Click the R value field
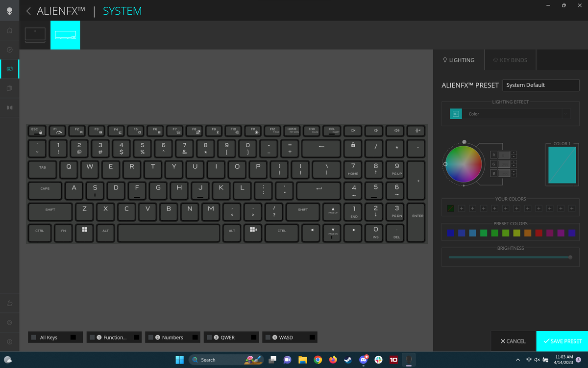588x368 pixels. [504, 155]
